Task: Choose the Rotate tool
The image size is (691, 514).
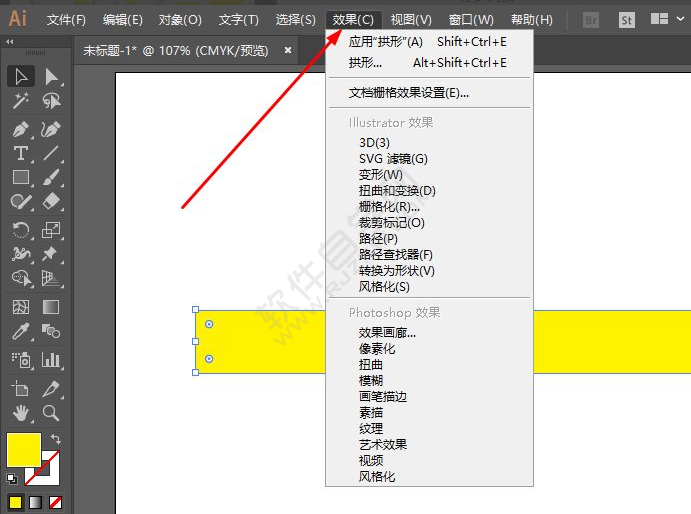Action: (x=21, y=230)
